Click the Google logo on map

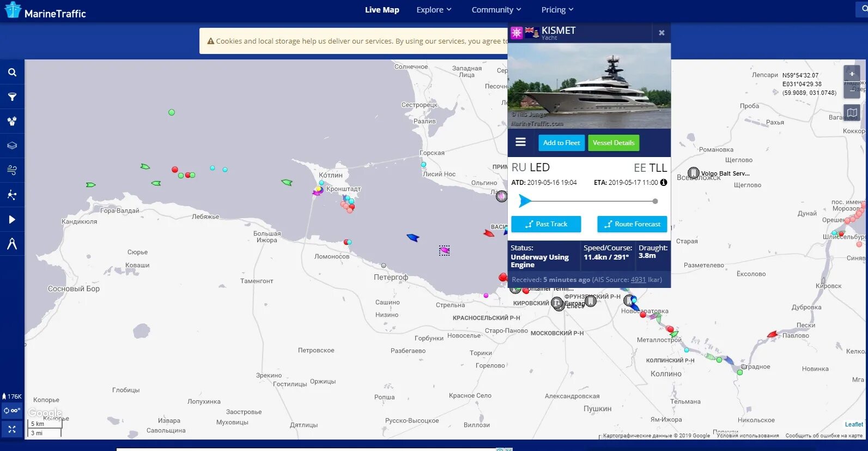pos(45,413)
